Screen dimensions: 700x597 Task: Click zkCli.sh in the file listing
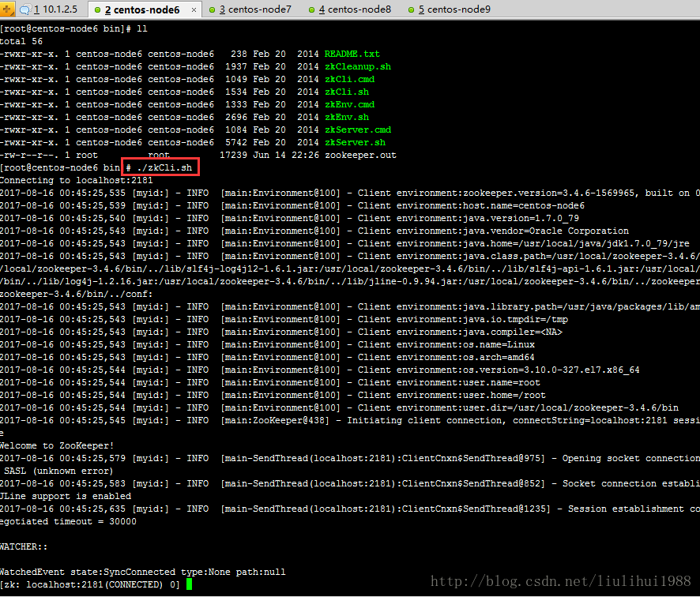[347, 92]
